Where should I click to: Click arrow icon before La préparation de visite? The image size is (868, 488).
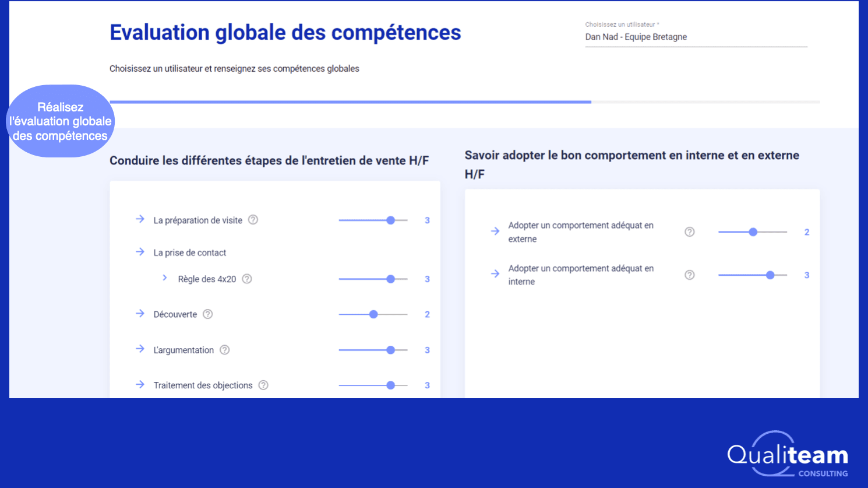[140, 219]
